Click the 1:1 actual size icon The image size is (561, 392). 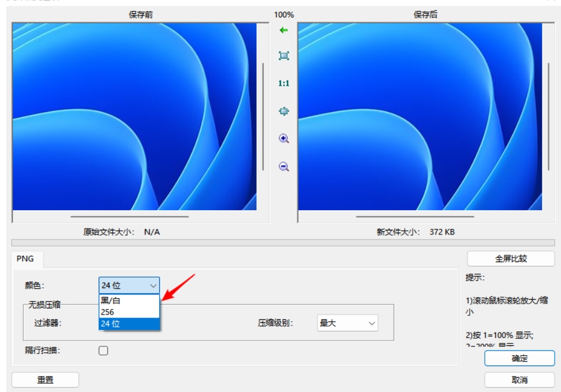(x=284, y=83)
